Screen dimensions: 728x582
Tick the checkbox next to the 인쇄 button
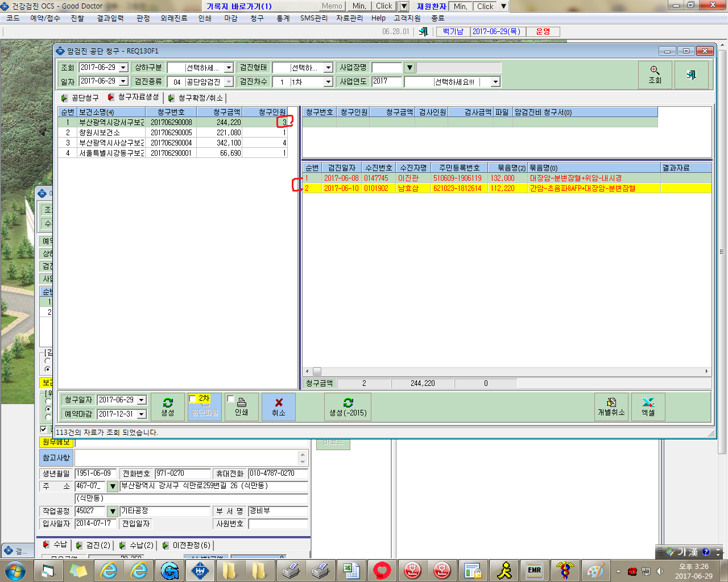230,399
